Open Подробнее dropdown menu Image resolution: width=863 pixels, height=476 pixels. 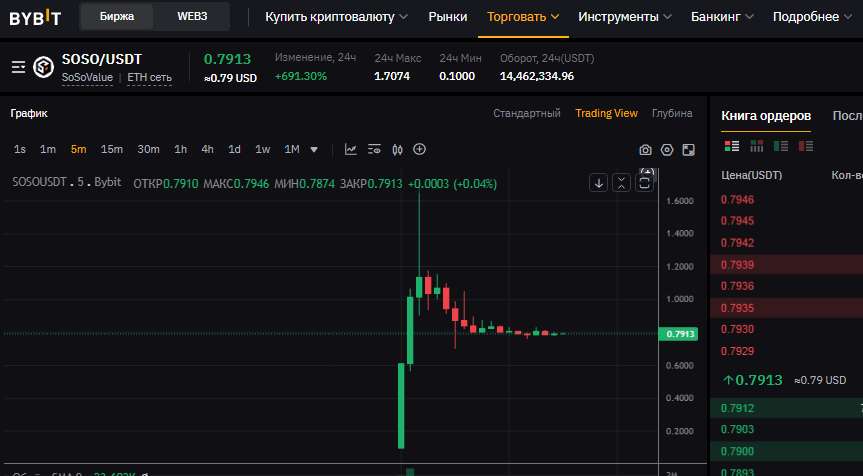tap(812, 17)
